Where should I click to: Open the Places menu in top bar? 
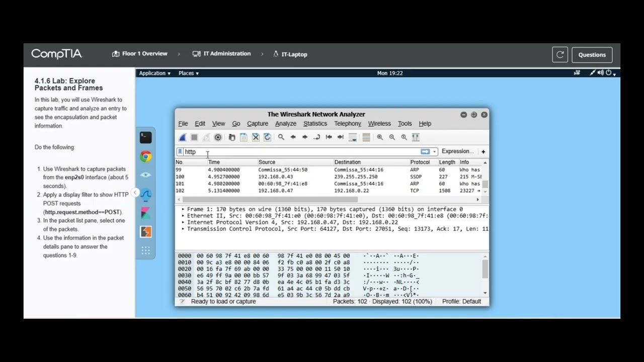pyautogui.click(x=188, y=73)
